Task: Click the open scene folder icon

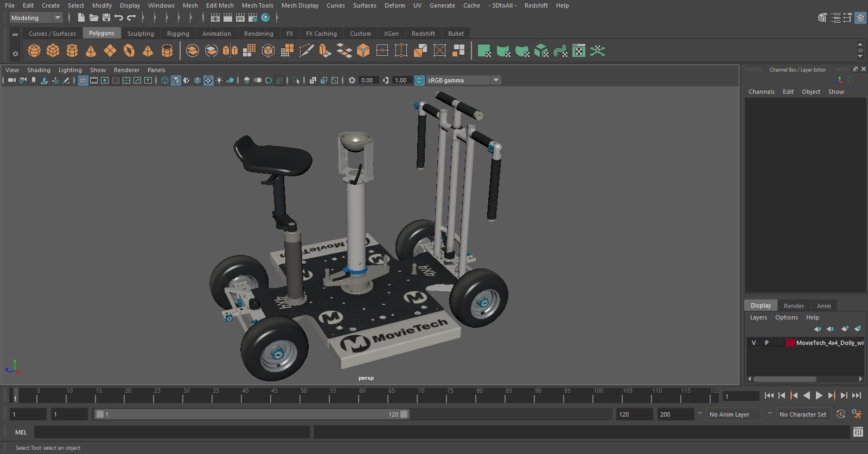Action: pyautogui.click(x=94, y=18)
